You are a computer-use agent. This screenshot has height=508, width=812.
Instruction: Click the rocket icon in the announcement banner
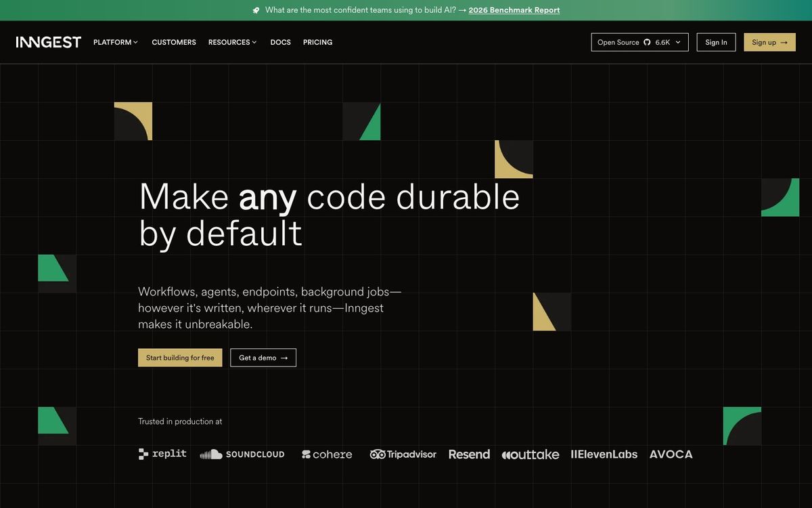click(256, 10)
